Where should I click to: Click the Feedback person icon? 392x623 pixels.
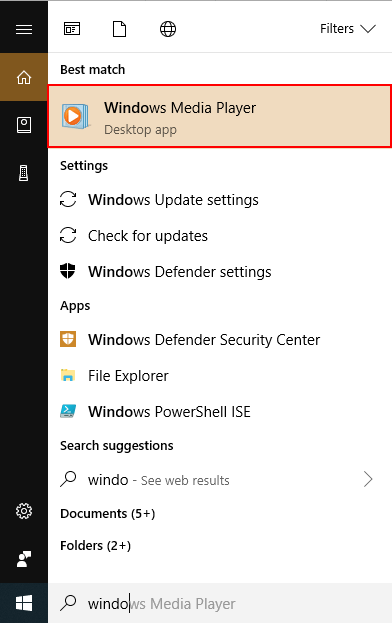[24, 559]
